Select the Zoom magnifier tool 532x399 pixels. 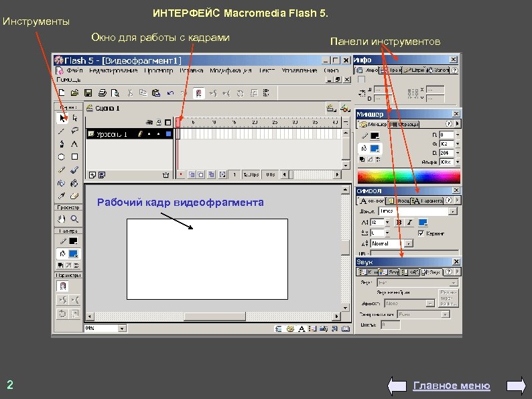pyautogui.click(x=74, y=219)
